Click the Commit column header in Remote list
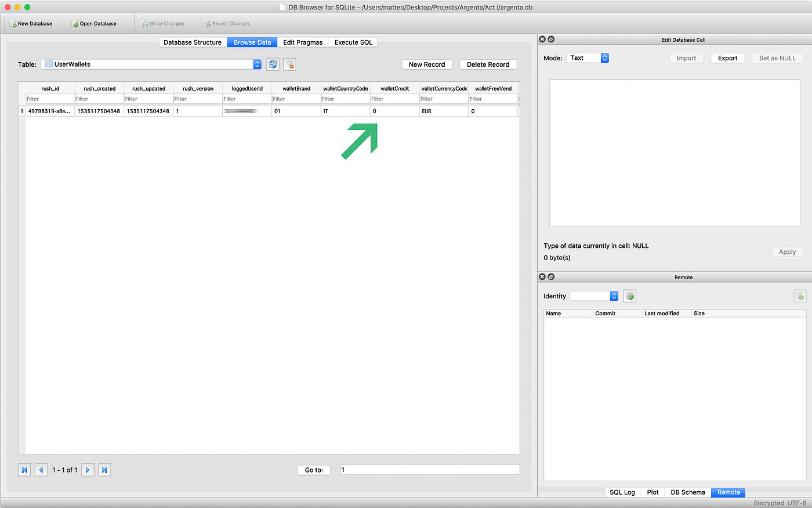Viewport: 812px width, 508px height. click(x=618, y=314)
